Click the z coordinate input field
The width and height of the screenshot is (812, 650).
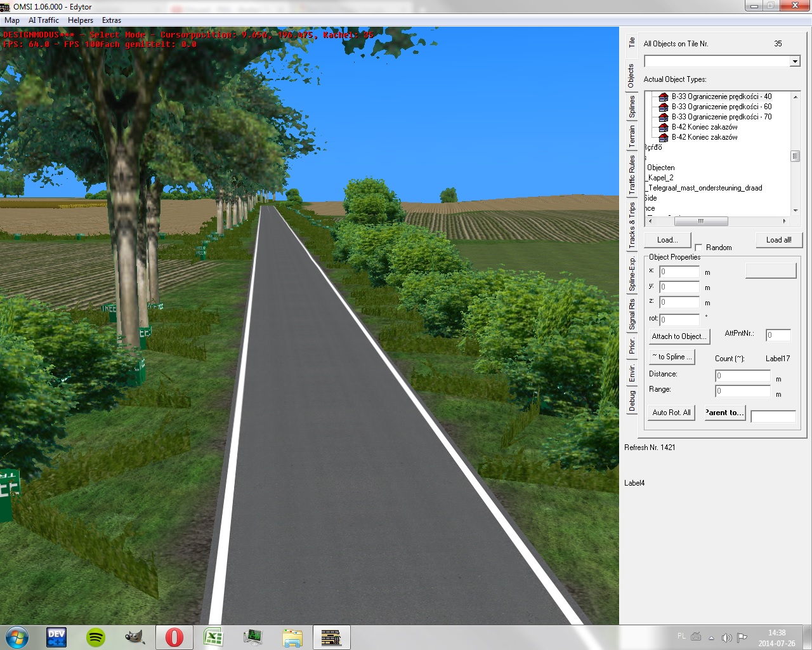point(679,302)
